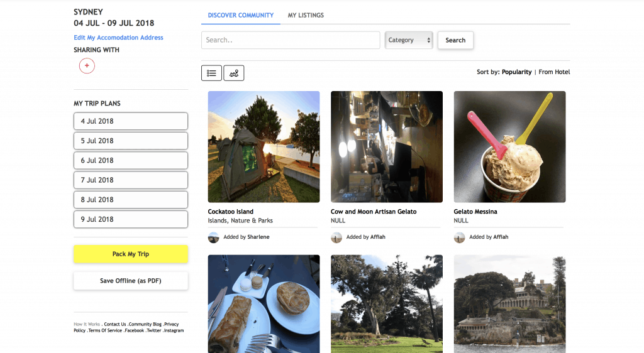Open the Terms Of Service footer link
This screenshot has width=644, height=353.
(105, 330)
